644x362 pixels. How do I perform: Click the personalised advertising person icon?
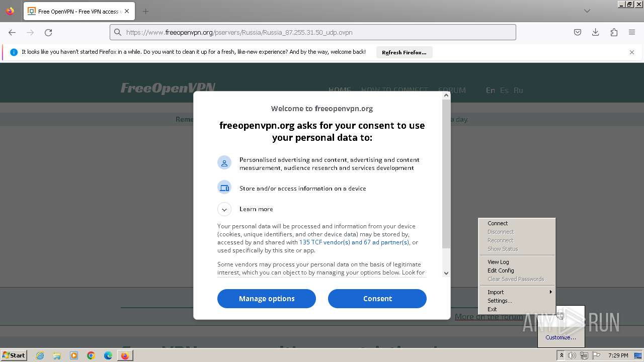[x=224, y=162]
